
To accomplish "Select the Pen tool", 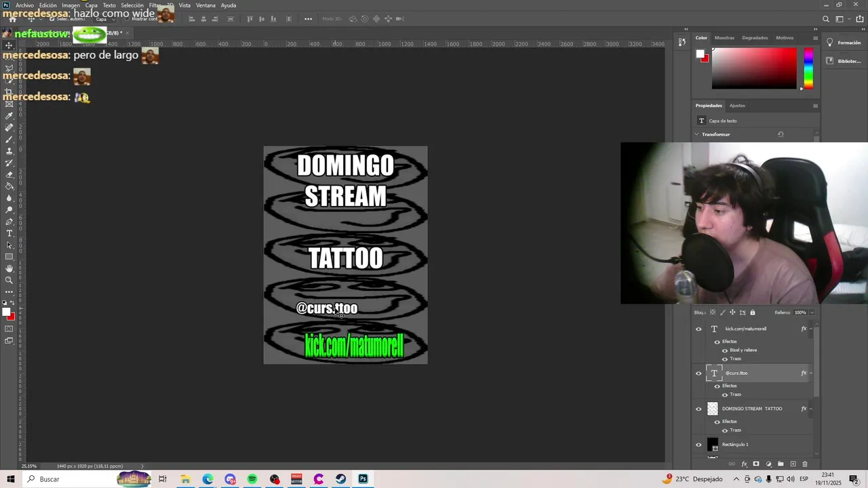I will tap(9, 222).
